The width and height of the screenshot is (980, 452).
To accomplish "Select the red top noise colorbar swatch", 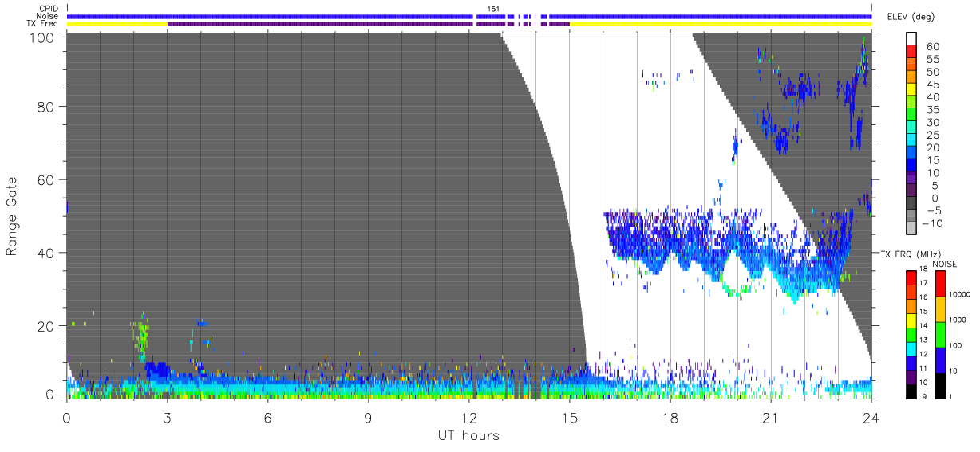I will (x=940, y=283).
